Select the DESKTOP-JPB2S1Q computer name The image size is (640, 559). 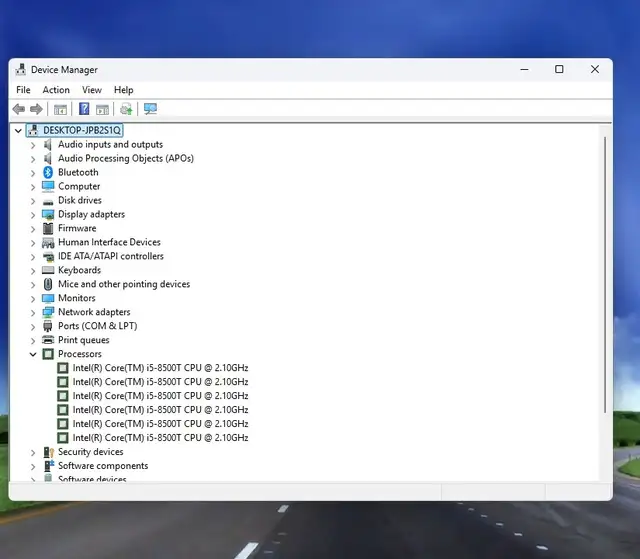click(x=82, y=130)
